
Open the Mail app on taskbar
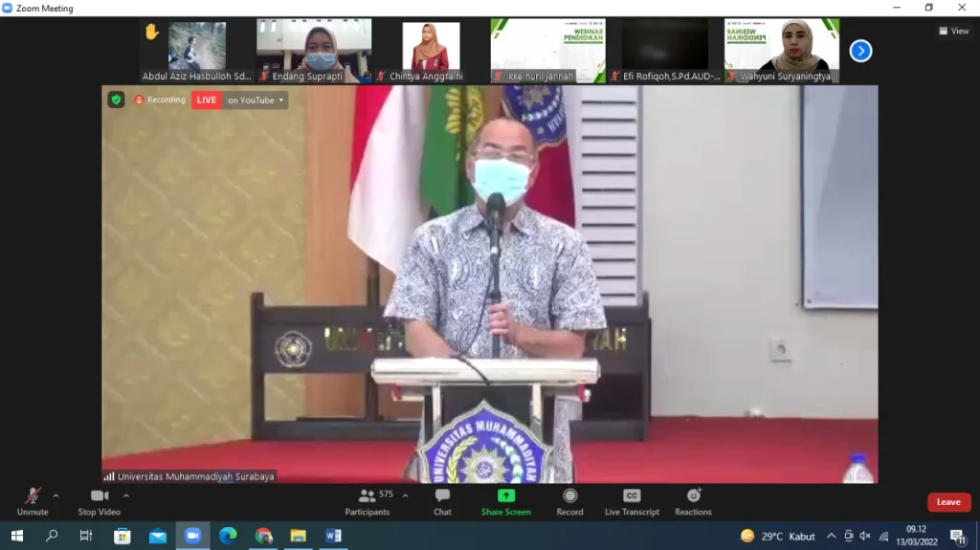tap(158, 536)
